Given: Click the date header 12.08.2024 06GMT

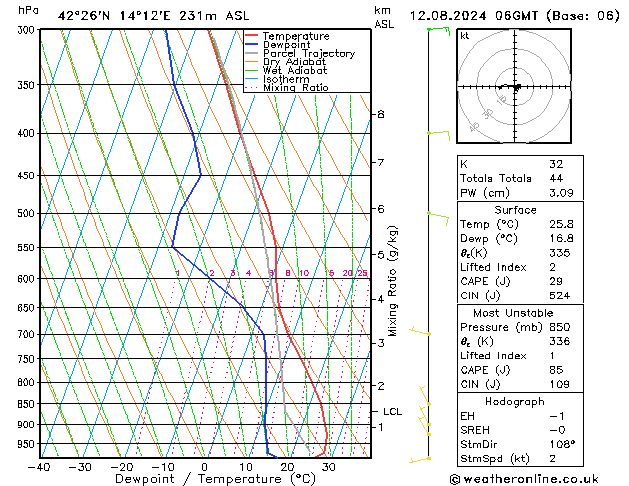Looking at the screenshot, I should coord(474,16).
